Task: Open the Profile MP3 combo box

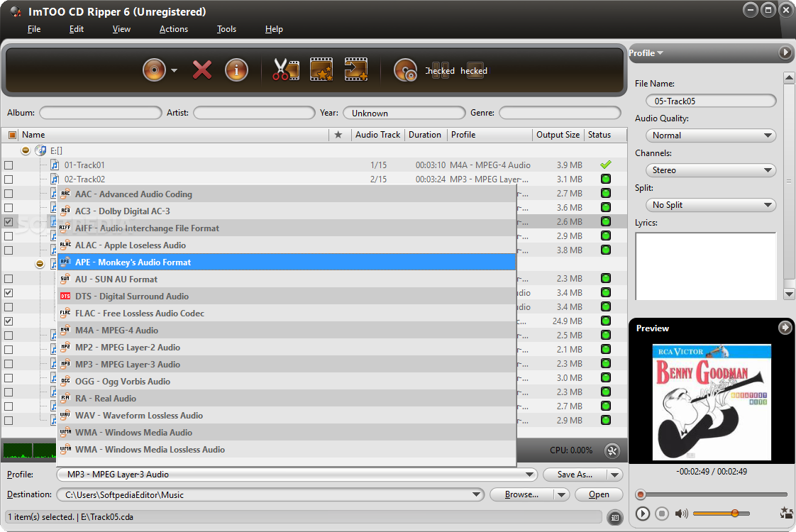Action: point(297,474)
